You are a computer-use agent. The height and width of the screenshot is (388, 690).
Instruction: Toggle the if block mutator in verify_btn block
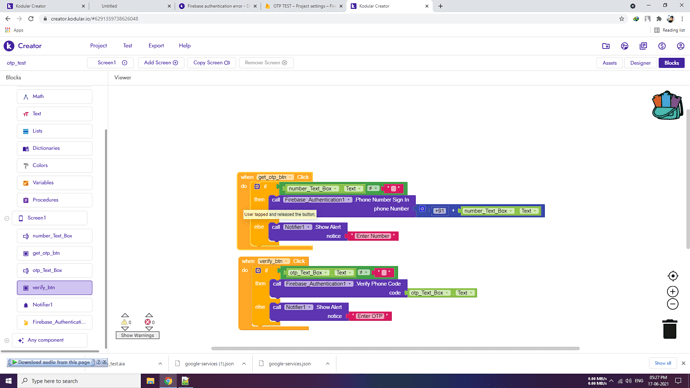(x=258, y=271)
